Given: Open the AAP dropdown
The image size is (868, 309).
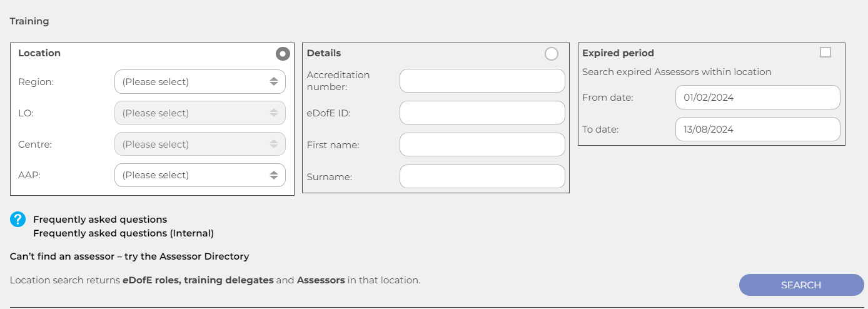Looking at the screenshot, I should 199,175.
